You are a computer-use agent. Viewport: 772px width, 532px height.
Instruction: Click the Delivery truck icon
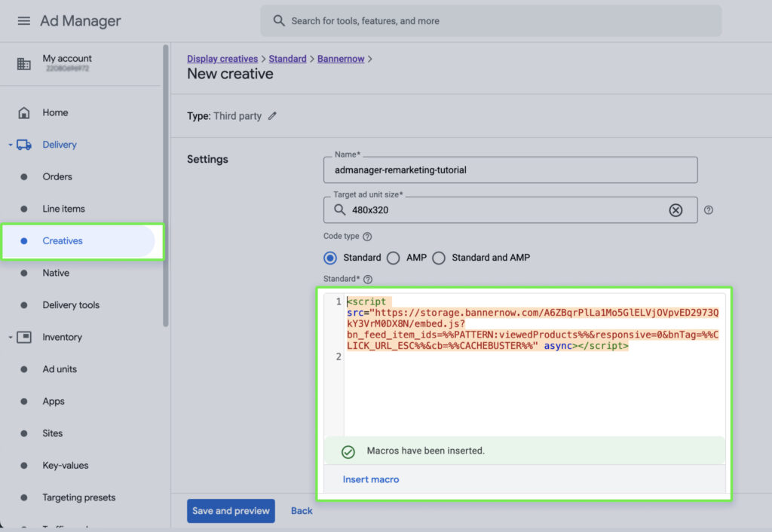[x=23, y=145]
